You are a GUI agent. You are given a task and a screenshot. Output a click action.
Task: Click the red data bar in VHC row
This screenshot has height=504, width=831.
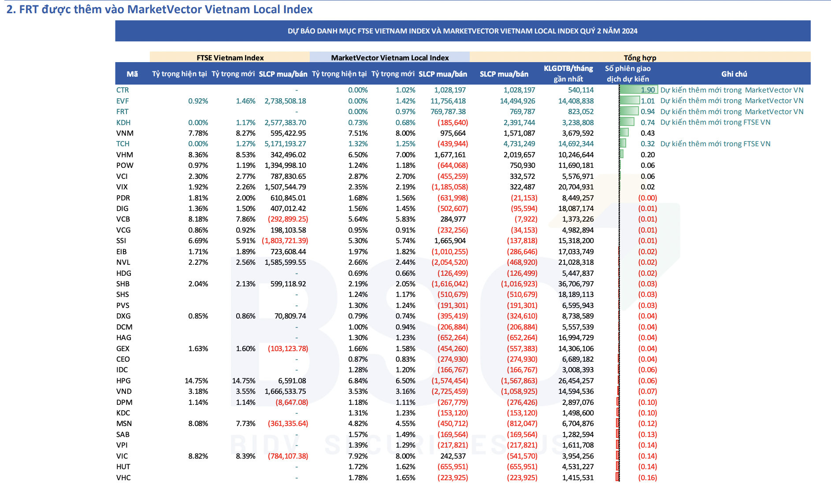(618, 477)
